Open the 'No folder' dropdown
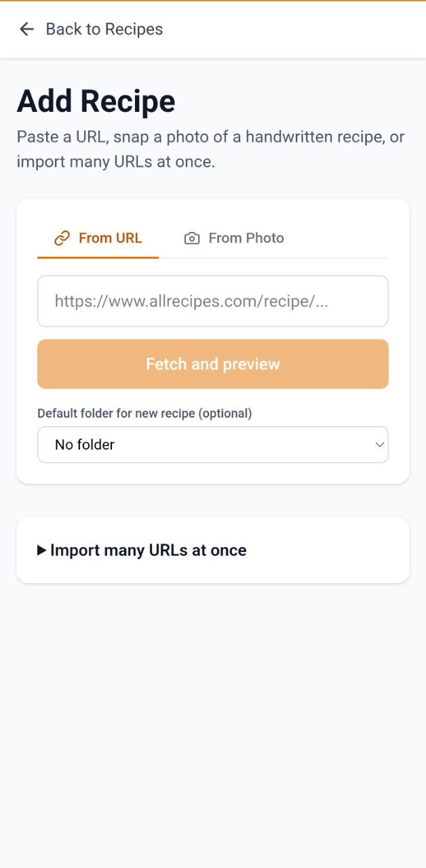This screenshot has width=426, height=868. pos(204,445)
